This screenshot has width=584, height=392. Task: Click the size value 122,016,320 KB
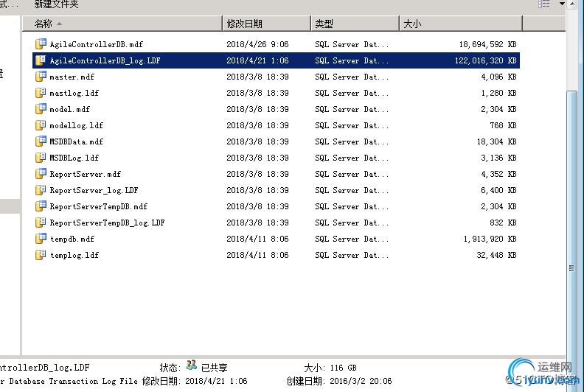[x=485, y=60]
